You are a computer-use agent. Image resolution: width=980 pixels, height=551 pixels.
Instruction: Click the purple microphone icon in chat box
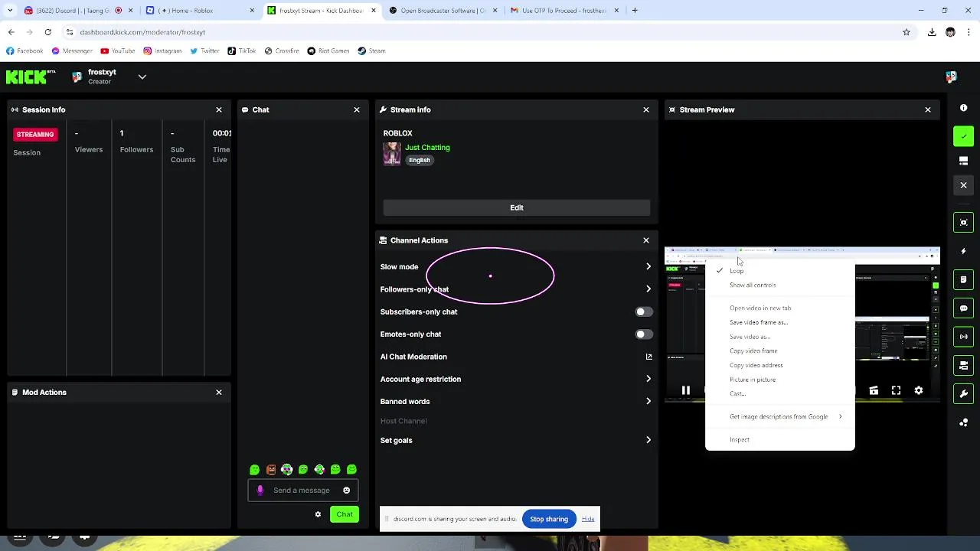[260, 491]
